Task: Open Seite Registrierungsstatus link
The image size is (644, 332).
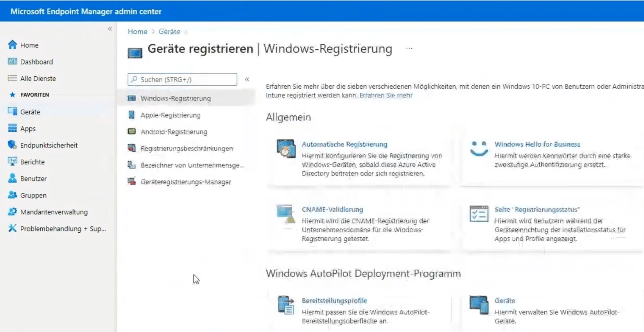Action: (x=537, y=210)
